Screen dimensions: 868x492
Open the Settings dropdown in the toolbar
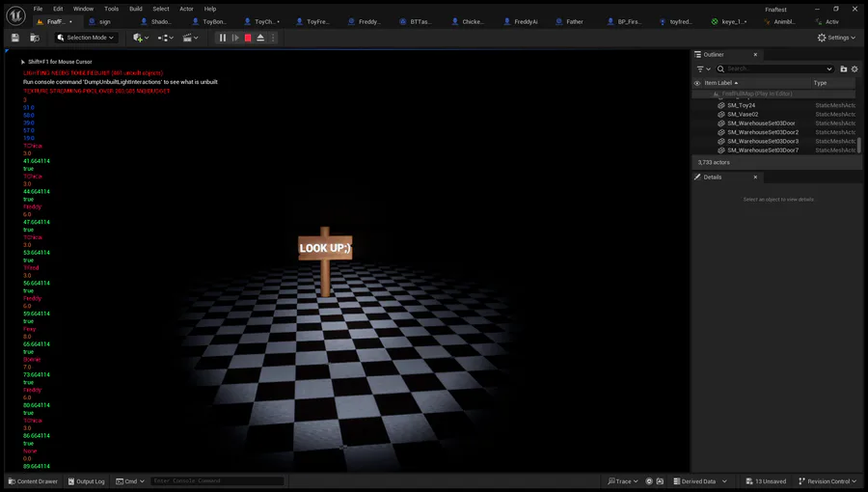point(836,38)
